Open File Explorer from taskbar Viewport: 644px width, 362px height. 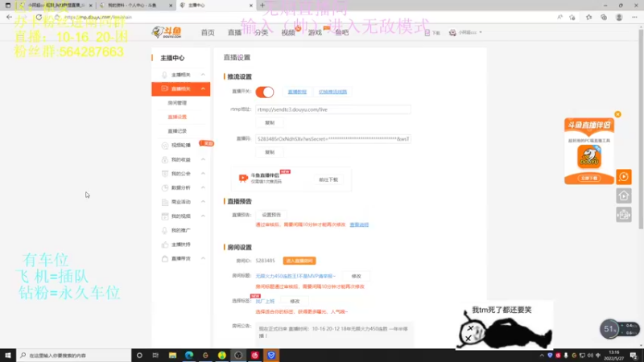tap(172, 356)
